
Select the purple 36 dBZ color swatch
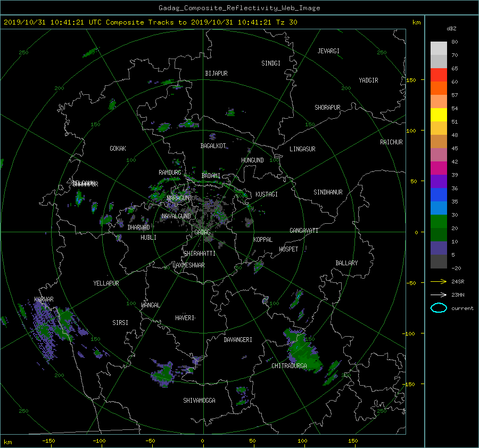[x=439, y=182]
